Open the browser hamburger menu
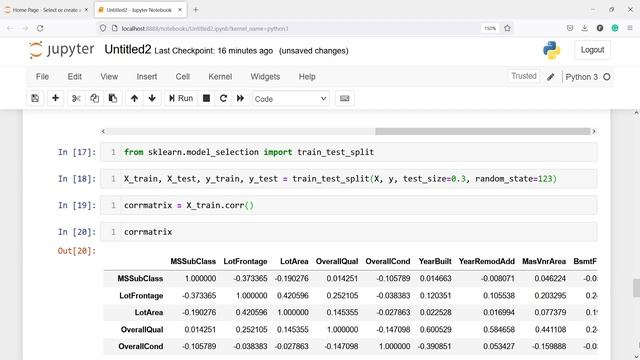640x360 pixels. (630, 28)
